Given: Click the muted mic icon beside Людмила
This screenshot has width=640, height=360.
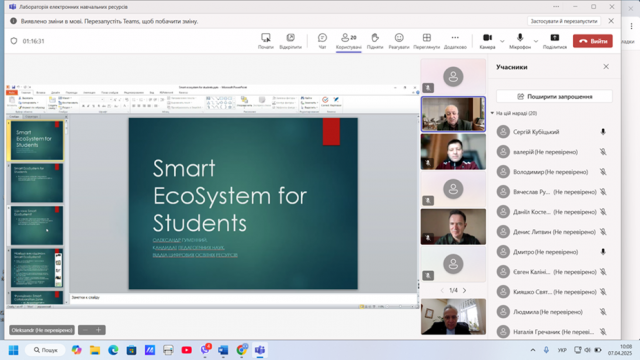Looking at the screenshot, I should pos(603,312).
